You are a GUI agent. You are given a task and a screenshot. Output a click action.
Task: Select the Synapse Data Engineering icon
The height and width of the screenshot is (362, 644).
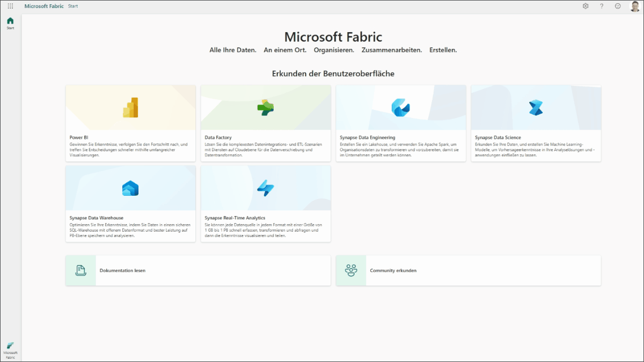400,108
